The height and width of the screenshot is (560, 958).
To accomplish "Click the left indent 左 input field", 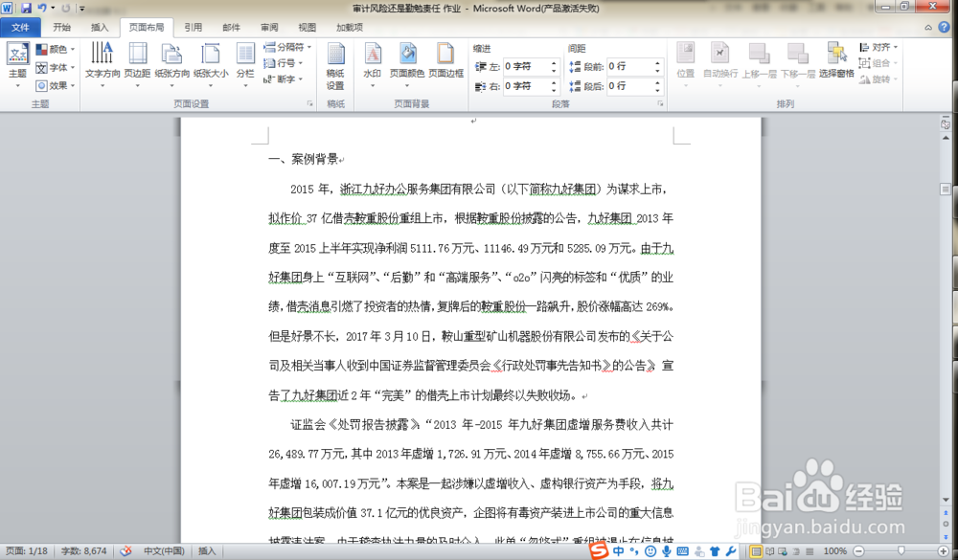I will tap(526, 67).
